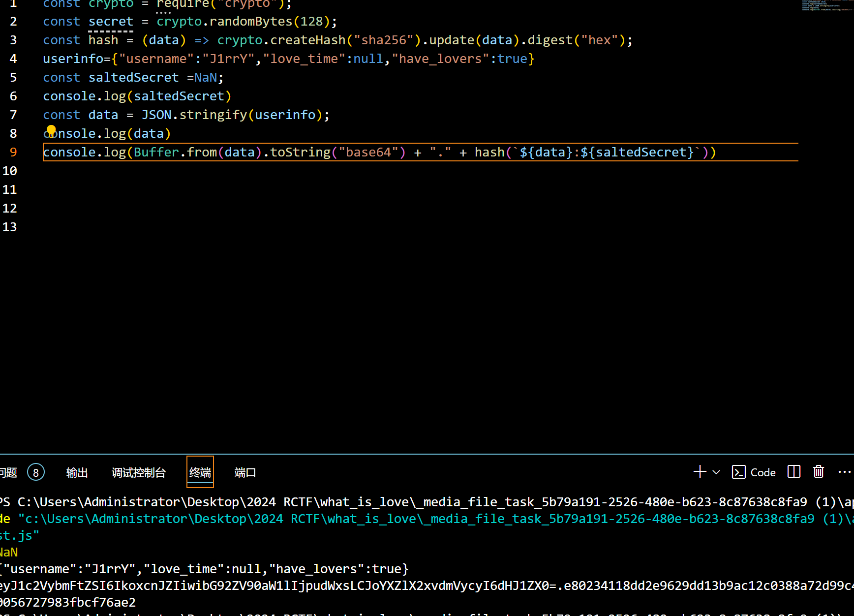Image resolution: width=854 pixels, height=616 pixels.
Task: Switch to the 终端 tab
Action: (x=200, y=472)
